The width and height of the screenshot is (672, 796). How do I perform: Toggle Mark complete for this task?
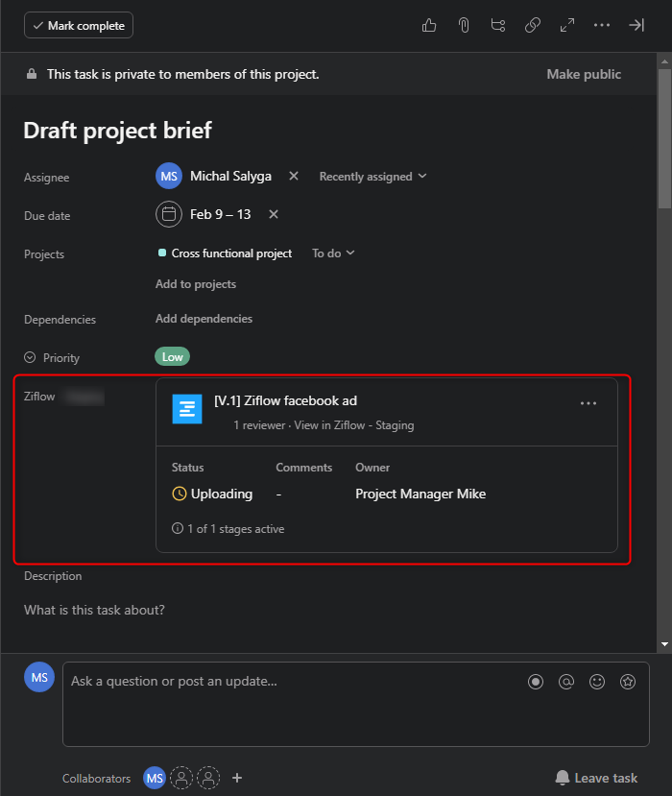79,26
